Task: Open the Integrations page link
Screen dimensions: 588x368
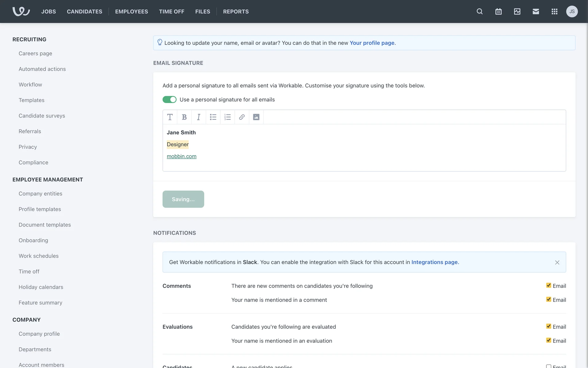Action: [x=435, y=262]
